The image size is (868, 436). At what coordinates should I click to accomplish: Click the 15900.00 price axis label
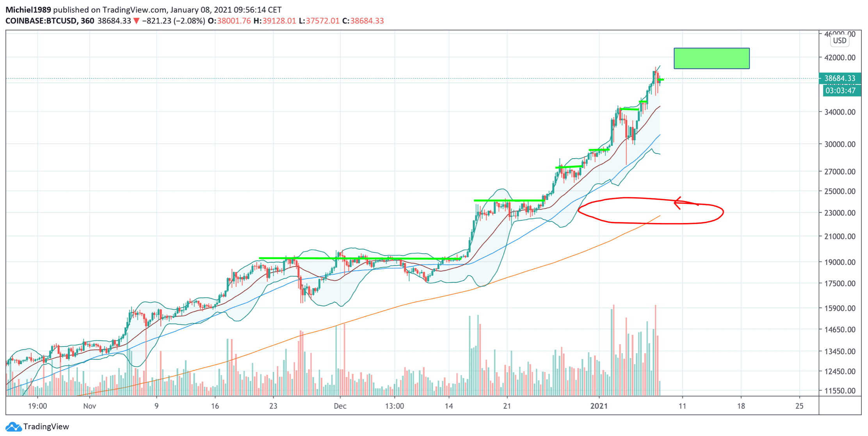[840, 308]
